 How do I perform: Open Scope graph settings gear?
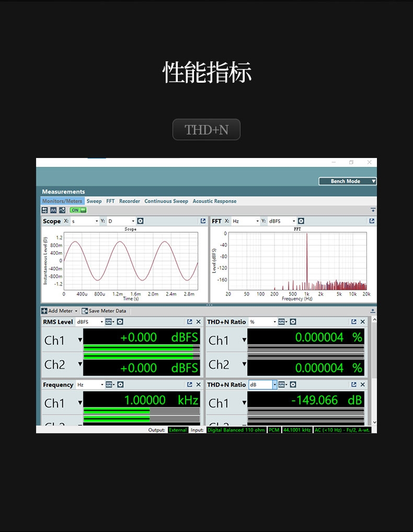[140, 221]
